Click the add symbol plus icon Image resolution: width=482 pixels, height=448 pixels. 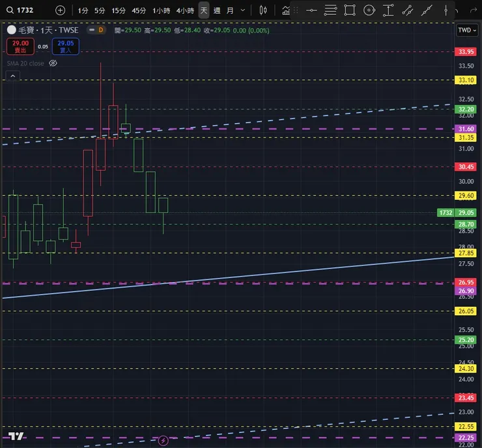pyautogui.click(x=60, y=10)
